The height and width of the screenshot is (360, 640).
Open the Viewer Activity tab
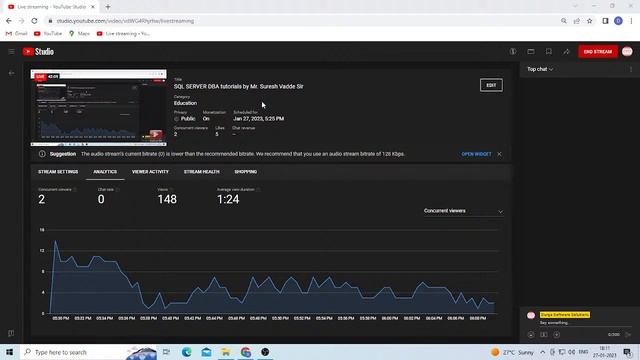[150, 172]
